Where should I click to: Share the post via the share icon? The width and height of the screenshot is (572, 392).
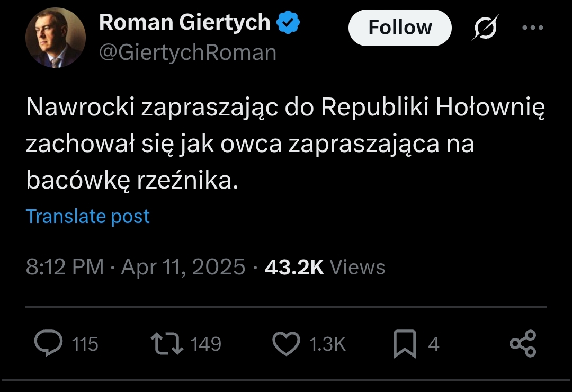[523, 344]
